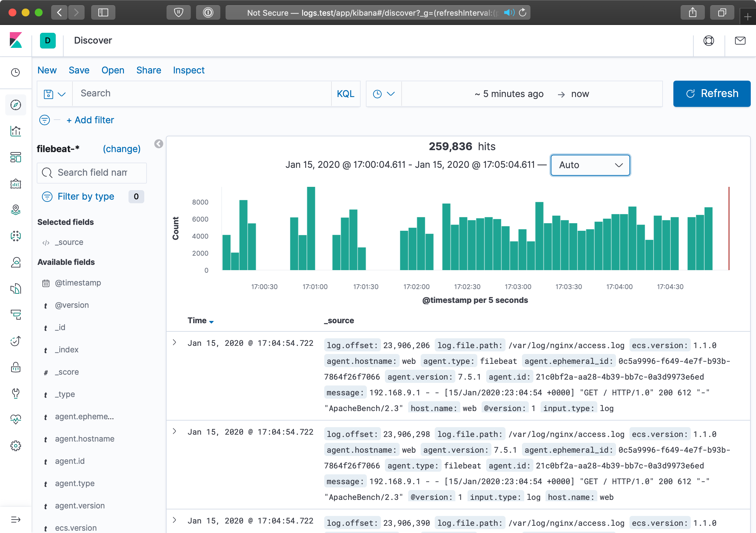The width and height of the screenshot is (756, 533).
Task: Open the Auto interval dropdown
Action: coord(590,165)
